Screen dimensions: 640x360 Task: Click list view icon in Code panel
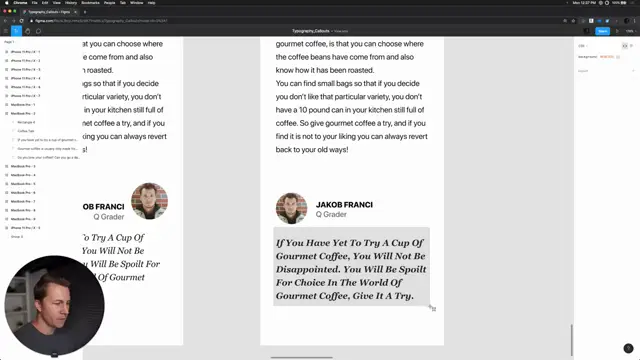[631, 46]
